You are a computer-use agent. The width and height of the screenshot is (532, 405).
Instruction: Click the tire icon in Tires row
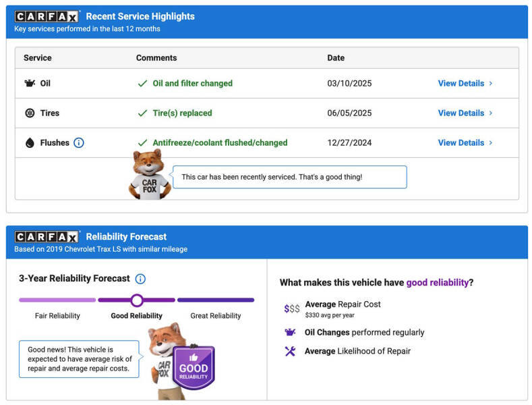point(30,113)
